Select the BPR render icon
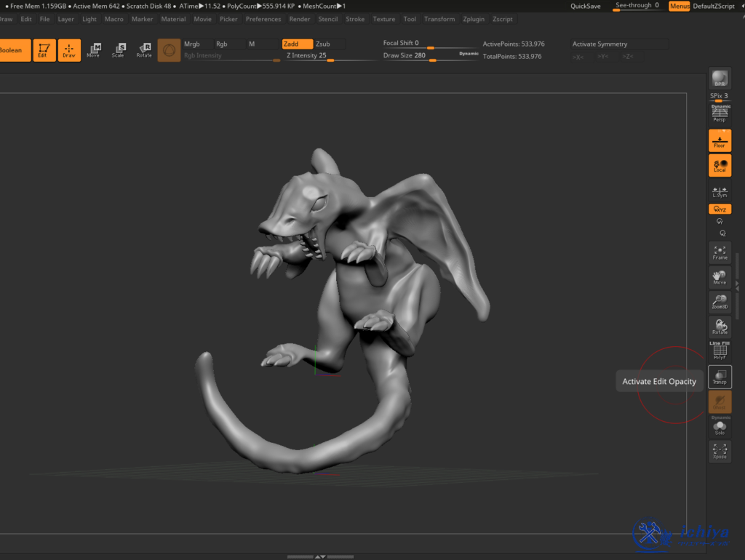 pos(720,78)
